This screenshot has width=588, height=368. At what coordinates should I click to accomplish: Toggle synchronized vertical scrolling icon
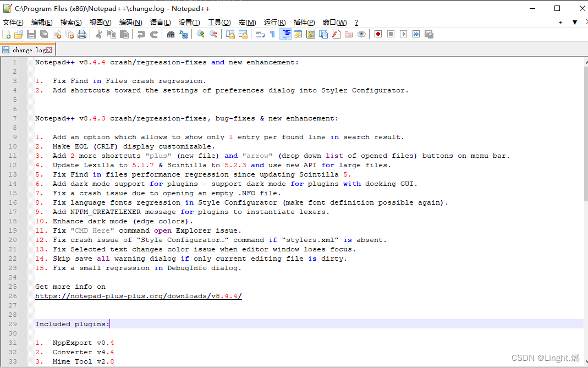pyautogui.click(x=230, y=35)
